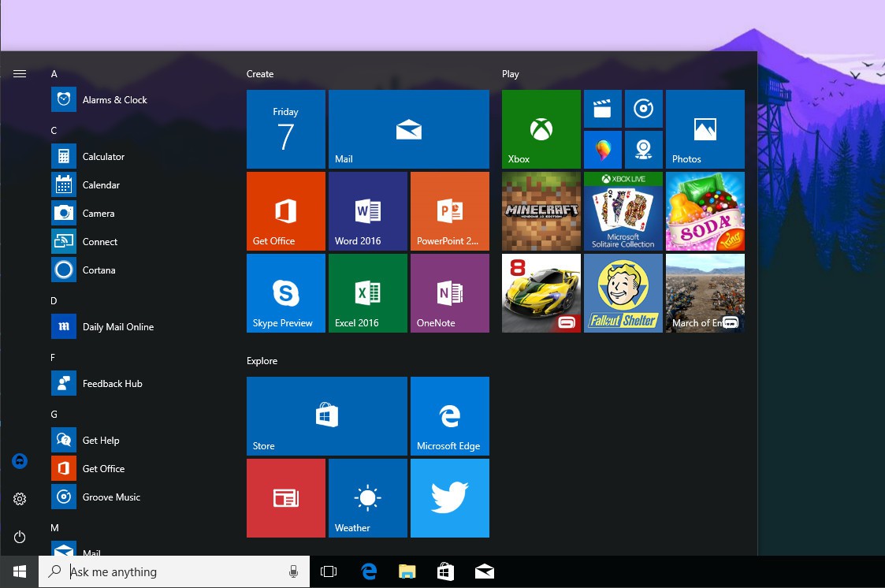Image resolution: width=885 pixels, height=588 pixels.
Task: Open the Fallout Shelter tile
Action: click(x=623, y=293)
